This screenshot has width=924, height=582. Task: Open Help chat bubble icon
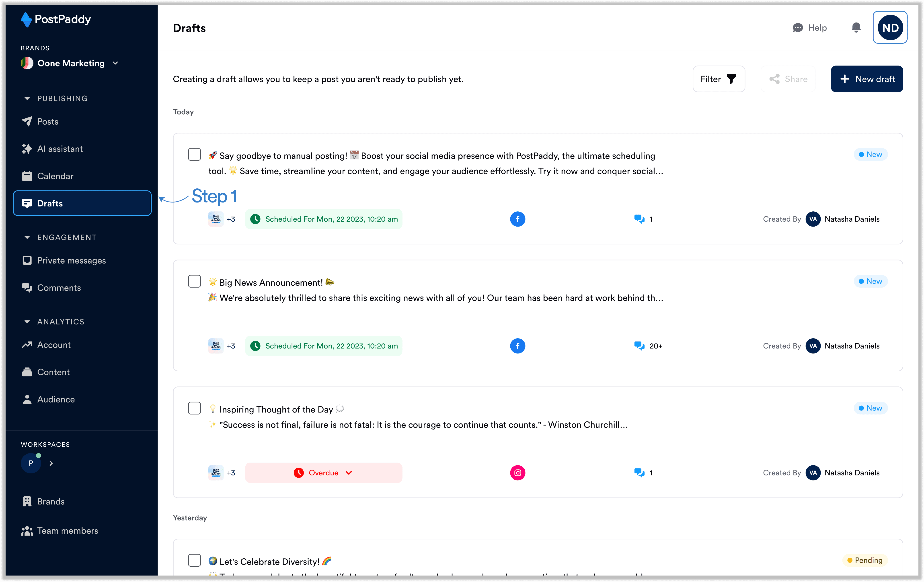797,28
